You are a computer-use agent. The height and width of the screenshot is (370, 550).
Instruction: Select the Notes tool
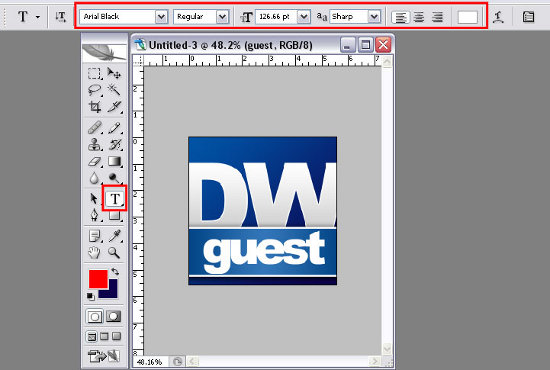coord(94,236)
